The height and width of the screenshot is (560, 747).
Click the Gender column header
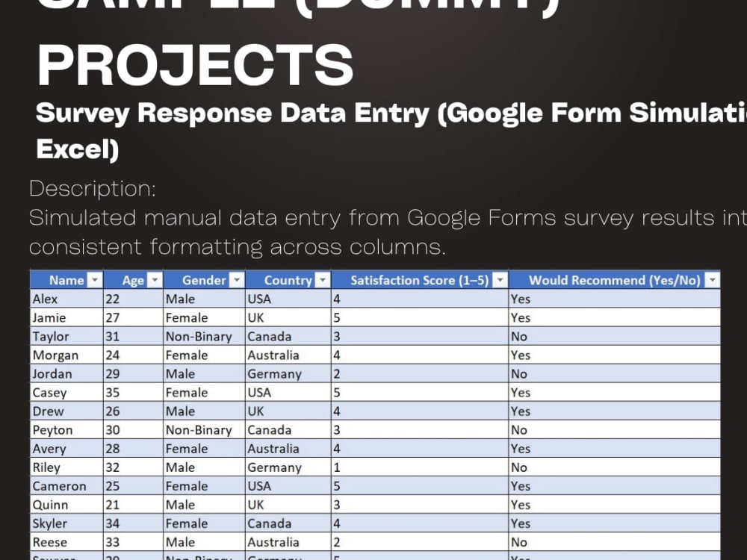[204, 280]
